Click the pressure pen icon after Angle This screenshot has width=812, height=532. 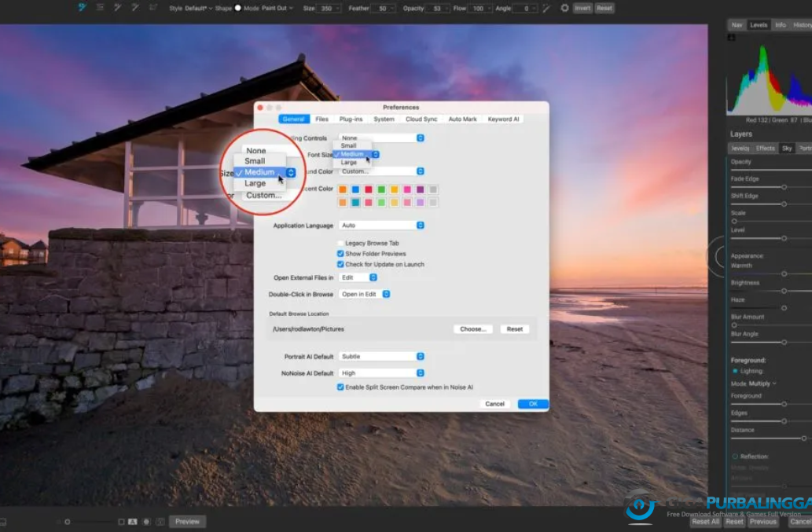click(546, 9)
